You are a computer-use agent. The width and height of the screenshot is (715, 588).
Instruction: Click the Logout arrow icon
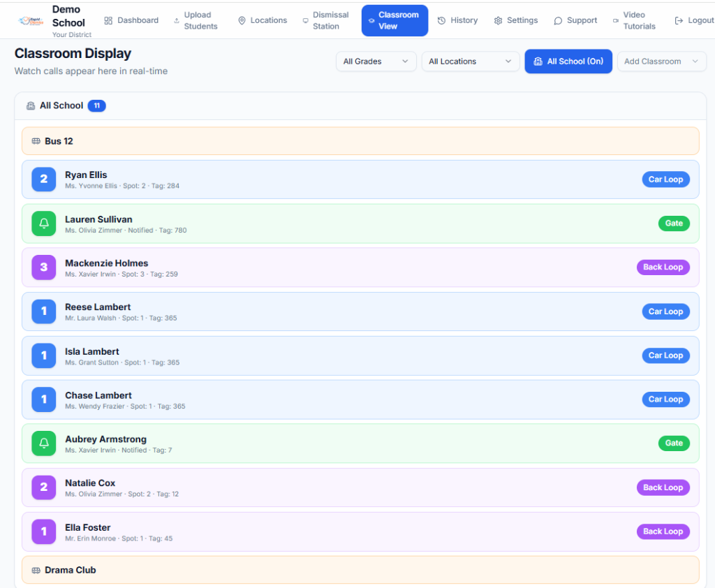679,20
